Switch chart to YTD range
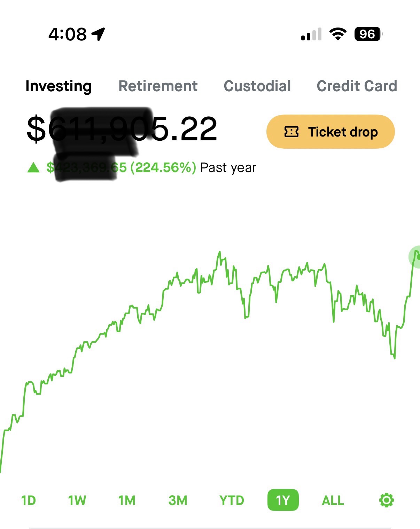420x529 pixels. 232,500
